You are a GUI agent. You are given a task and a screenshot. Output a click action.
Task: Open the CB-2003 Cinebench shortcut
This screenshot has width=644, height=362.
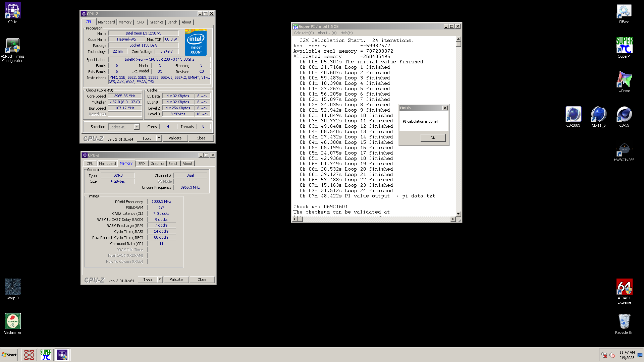(x=573, y=117)
